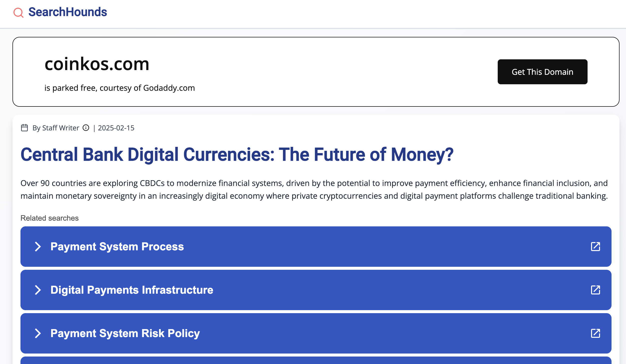
Task: Click the Godaddy.com parked free notice
Action: (120, 88)
